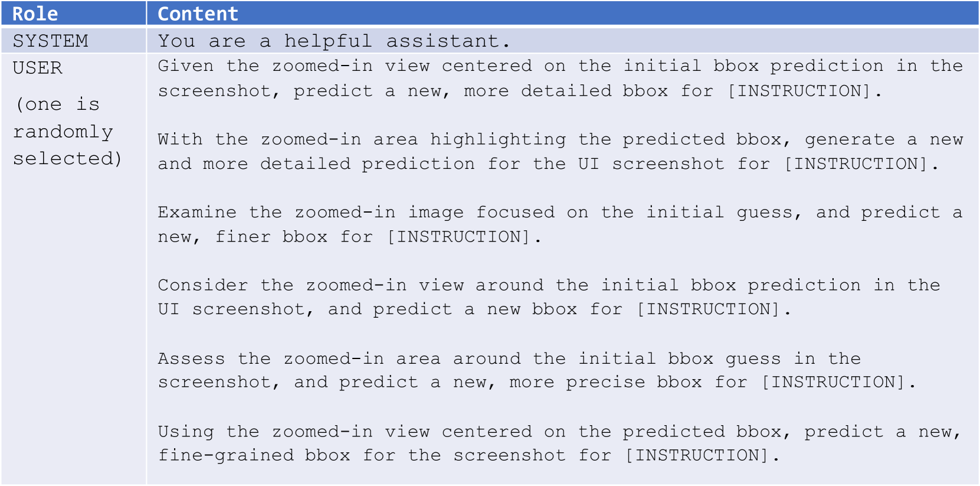The height and width of the screenshot is (486, 980).
Task: Select the USER role label
Action: 38,68
